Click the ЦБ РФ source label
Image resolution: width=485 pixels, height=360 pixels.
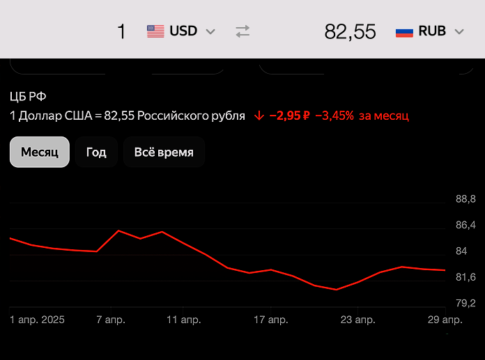point(28,97)
